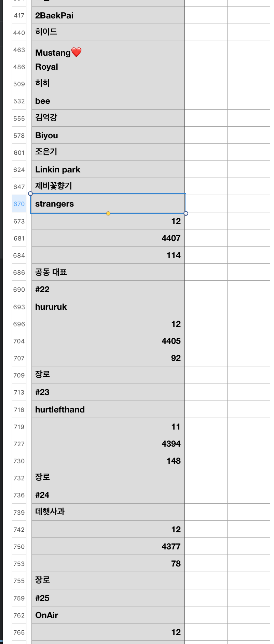274x644 pixels.
Task: Click the yellow handle below strangers cell
Action: tap(108, 213)
